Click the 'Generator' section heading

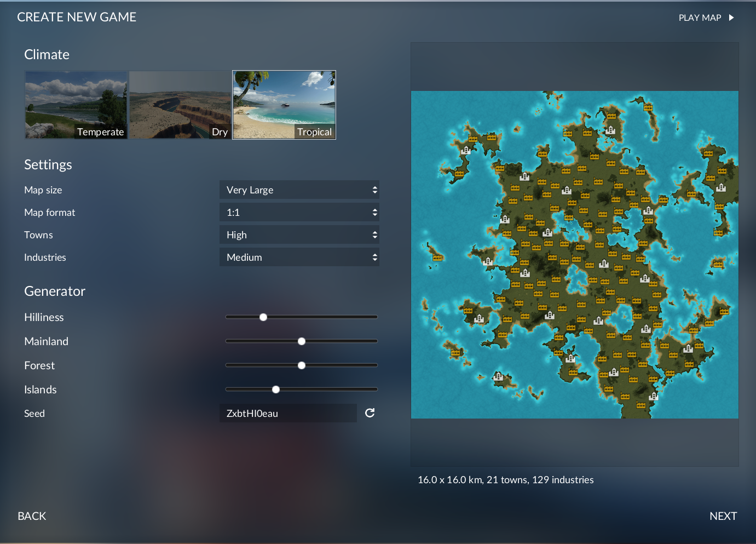click(x=55, y=291)
